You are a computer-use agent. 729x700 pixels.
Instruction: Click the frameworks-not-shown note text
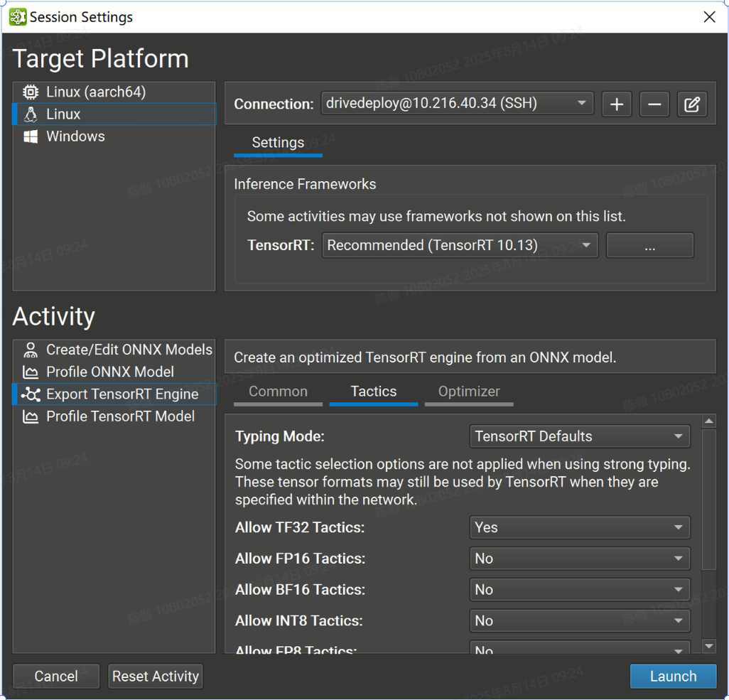[436, 216]
